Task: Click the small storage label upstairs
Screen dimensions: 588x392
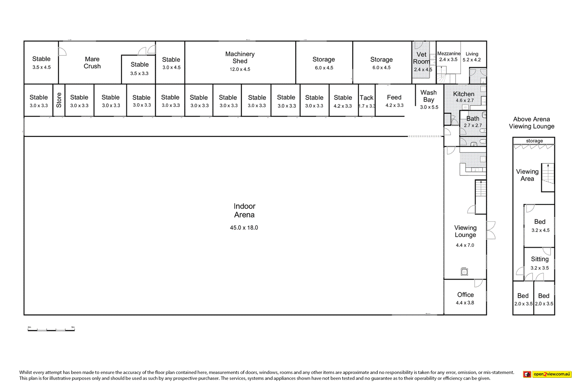Action: tap(534, 141)
